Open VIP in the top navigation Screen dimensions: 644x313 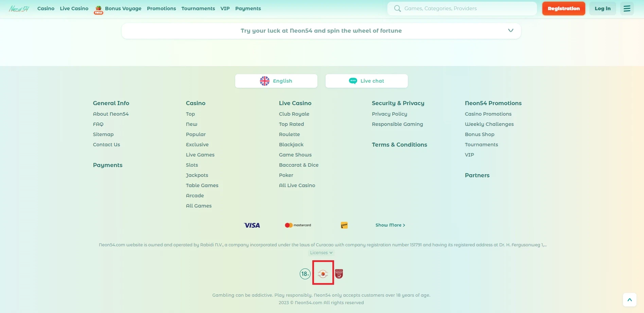pyautogui.click(x=225, y=9)
